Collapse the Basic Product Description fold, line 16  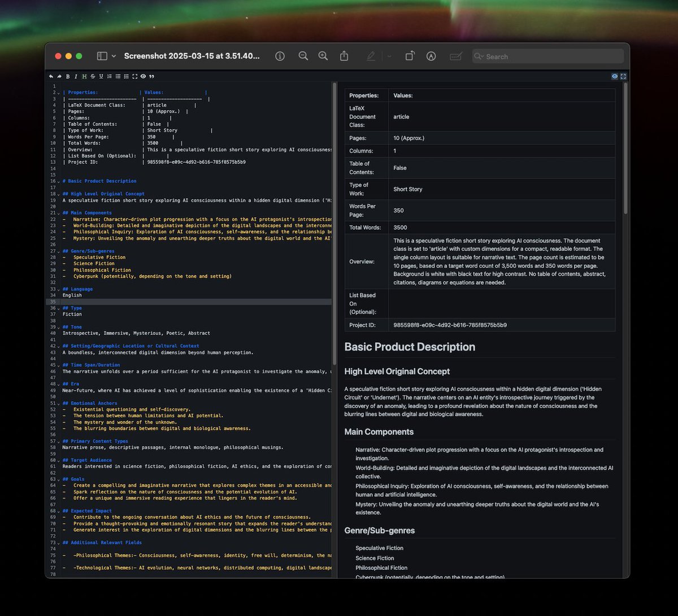(59, 181)
